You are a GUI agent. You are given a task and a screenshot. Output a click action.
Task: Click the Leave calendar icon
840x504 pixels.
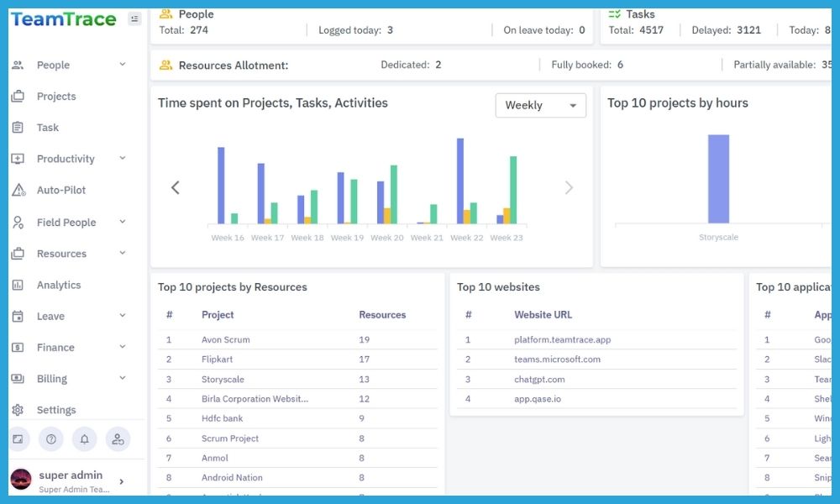(18, 316)
